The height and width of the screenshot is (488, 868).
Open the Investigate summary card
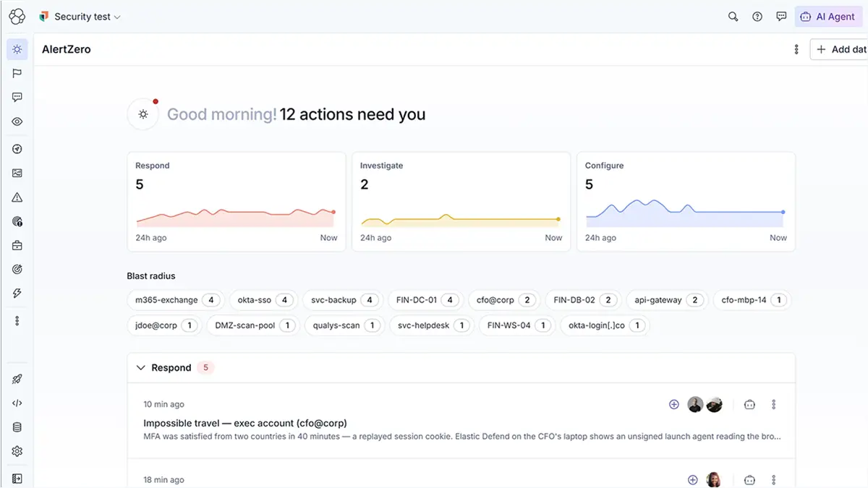(x=461, y=202)
